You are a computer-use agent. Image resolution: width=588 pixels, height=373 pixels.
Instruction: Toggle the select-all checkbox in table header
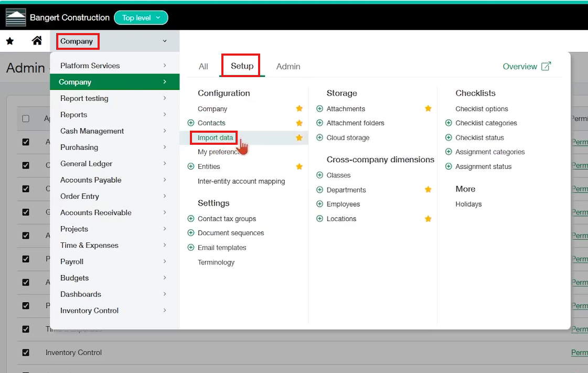click(26, 119)
